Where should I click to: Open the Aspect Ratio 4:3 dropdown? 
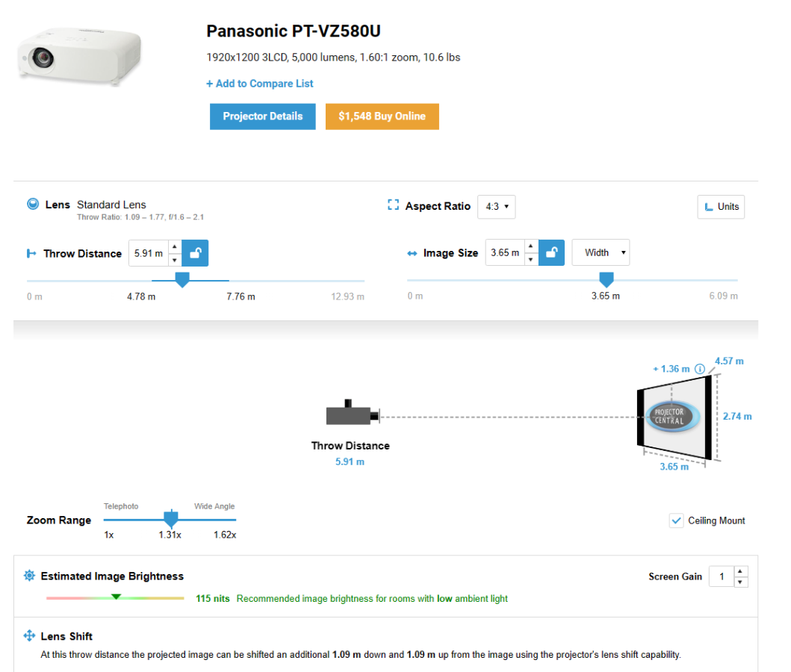[x=497, y=207]
